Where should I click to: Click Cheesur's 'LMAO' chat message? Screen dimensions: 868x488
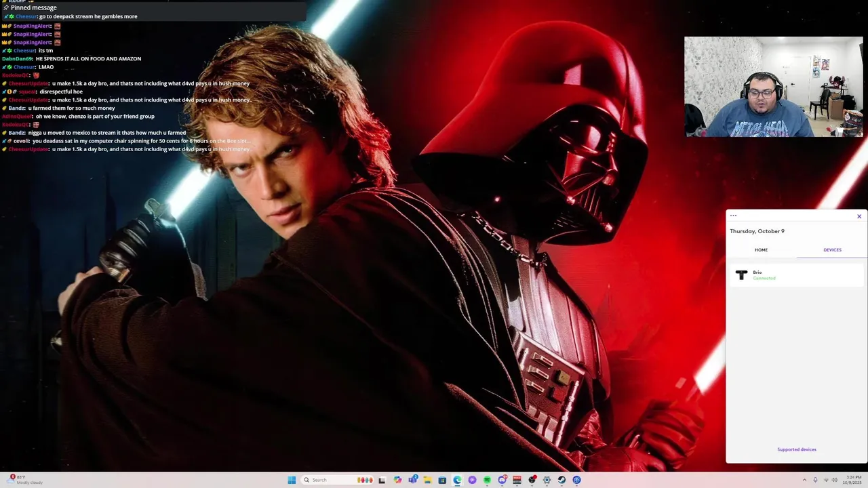tap(28, 67)
